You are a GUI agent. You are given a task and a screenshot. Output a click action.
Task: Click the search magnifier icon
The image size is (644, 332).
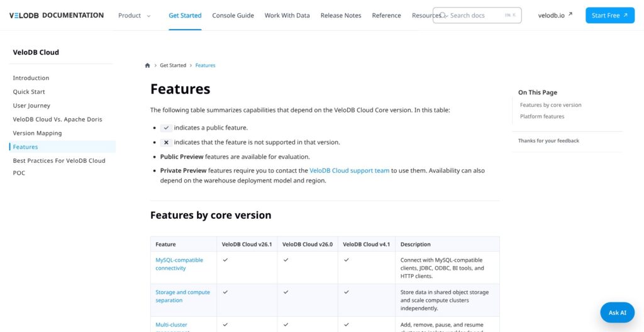coord(442,15)
